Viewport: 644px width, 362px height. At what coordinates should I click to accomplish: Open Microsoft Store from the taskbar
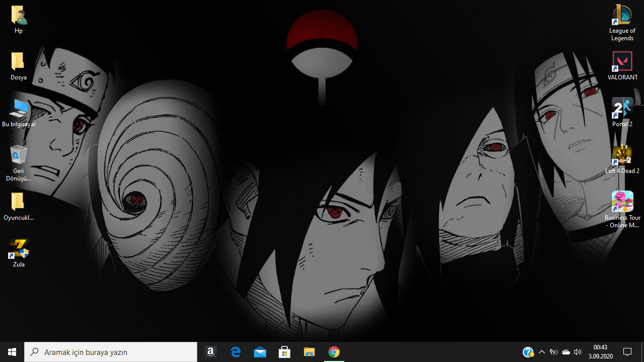click(x=285, y=352)
